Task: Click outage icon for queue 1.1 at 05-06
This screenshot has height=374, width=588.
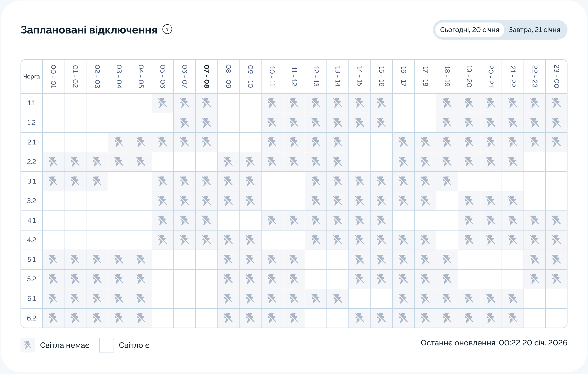Action: (x=163, y=103)
